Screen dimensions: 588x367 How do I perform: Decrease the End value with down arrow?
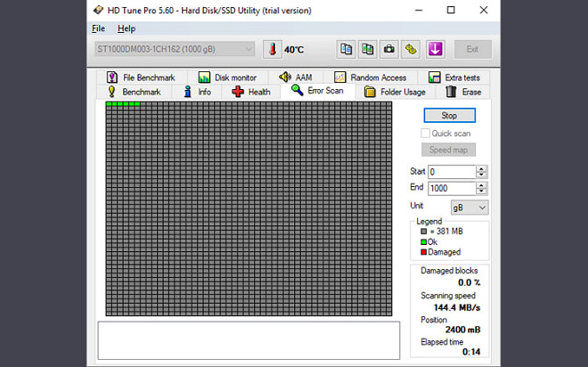[482, 192]
